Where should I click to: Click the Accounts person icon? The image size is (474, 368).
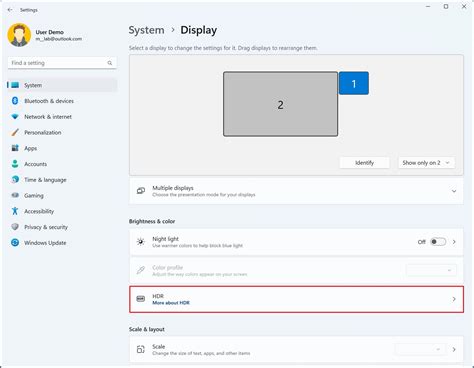coord(15,164)
